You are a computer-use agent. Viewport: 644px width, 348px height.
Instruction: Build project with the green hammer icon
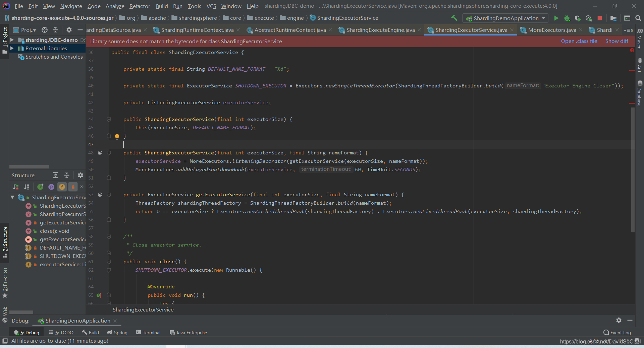454,18
